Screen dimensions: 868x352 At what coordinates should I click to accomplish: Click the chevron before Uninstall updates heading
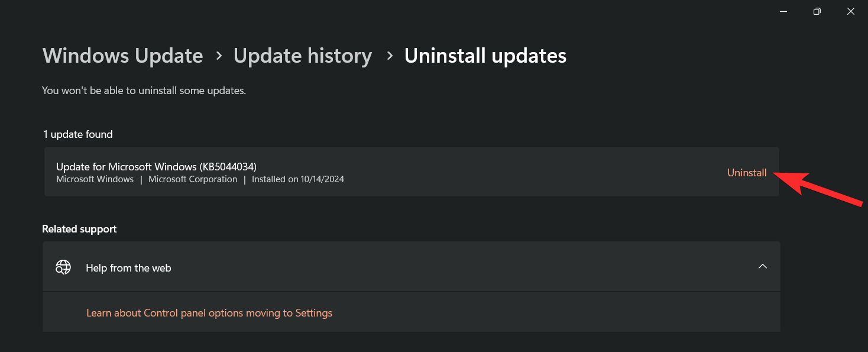click(389, 56)
